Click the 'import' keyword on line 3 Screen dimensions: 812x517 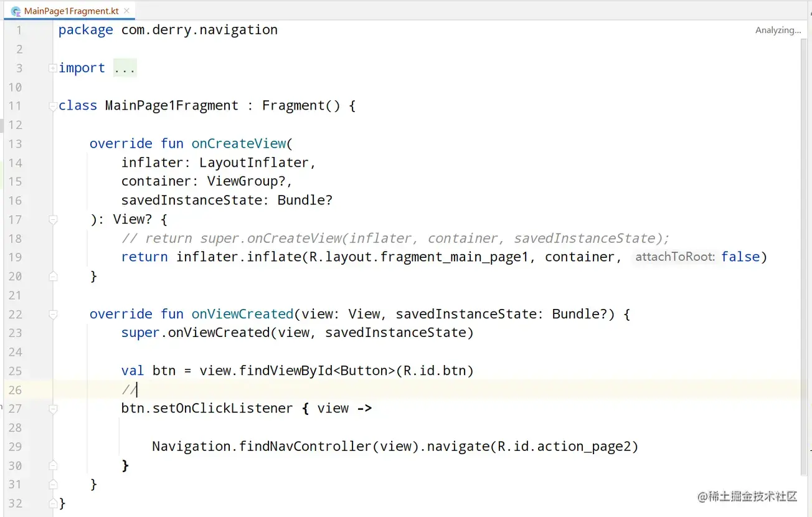pyautogui.click(x=82, y=68)
